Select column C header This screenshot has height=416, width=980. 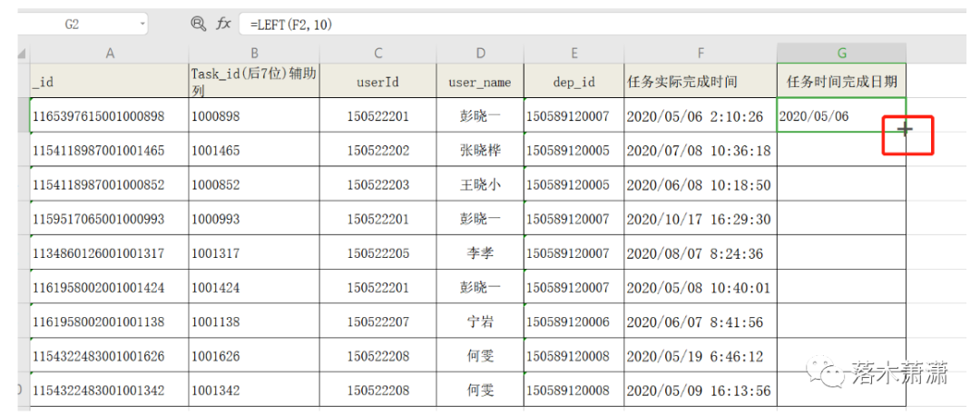pos(378,54)
